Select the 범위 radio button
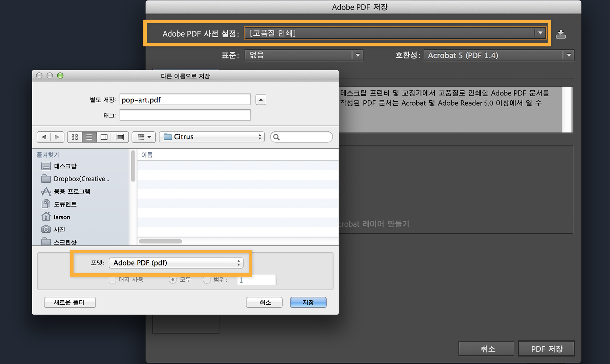This screenshot has width=610, height=364. (x=207, y=280)
